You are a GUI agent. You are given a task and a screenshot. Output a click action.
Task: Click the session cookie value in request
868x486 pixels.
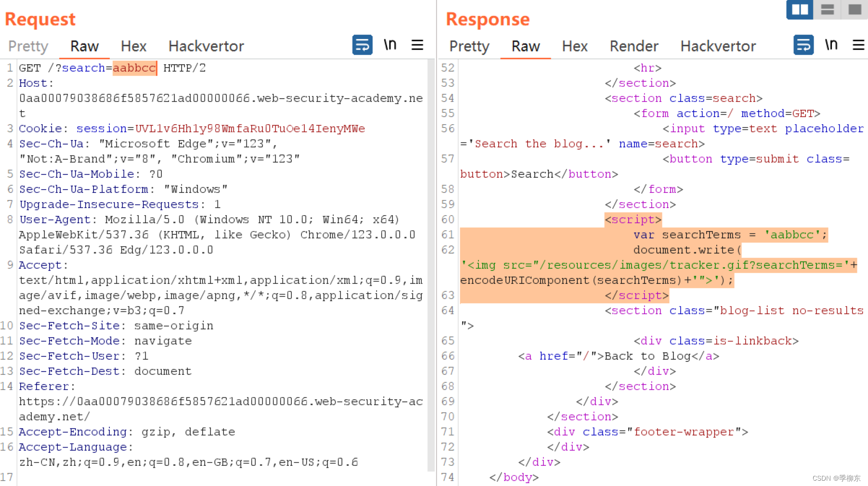coord(250,128)
